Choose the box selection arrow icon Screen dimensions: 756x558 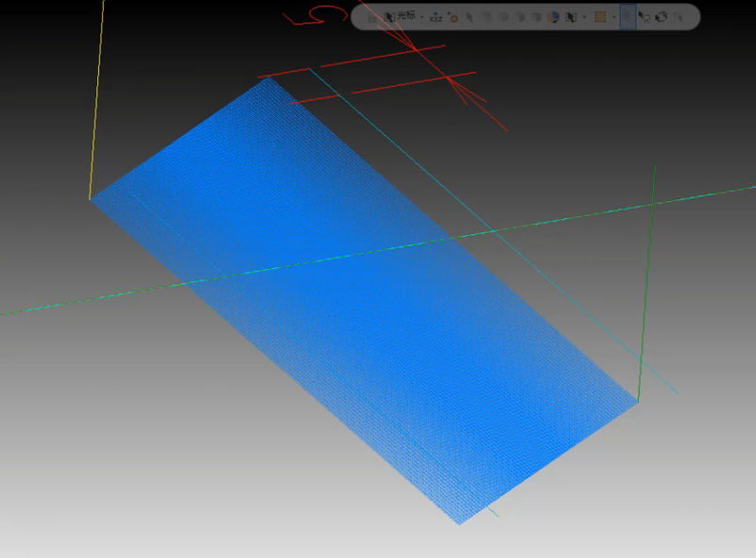[x=572, y=17]
